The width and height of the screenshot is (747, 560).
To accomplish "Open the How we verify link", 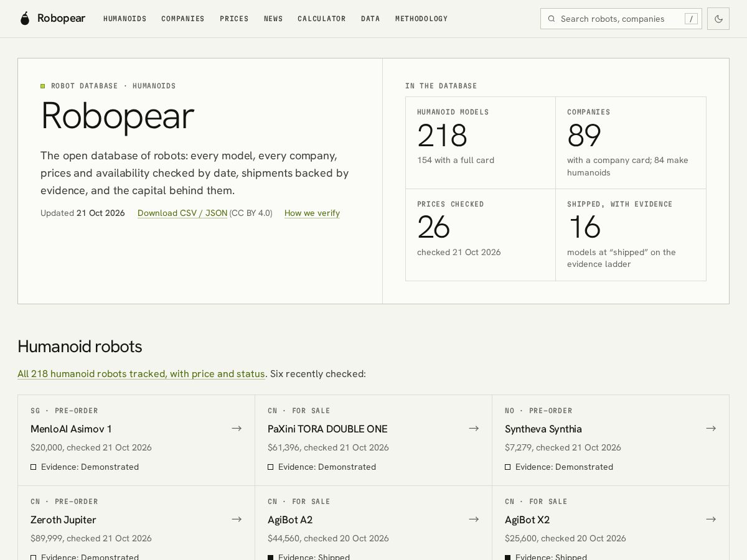I will pyautogui.click(x=312, y=213).
